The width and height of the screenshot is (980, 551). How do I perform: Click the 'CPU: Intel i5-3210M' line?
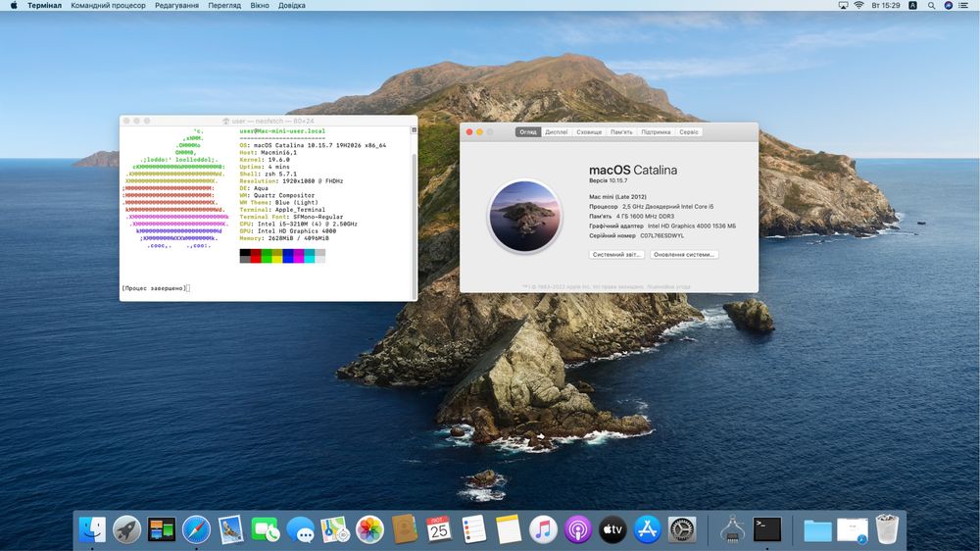pyautogui.click(x=298, y=224)
